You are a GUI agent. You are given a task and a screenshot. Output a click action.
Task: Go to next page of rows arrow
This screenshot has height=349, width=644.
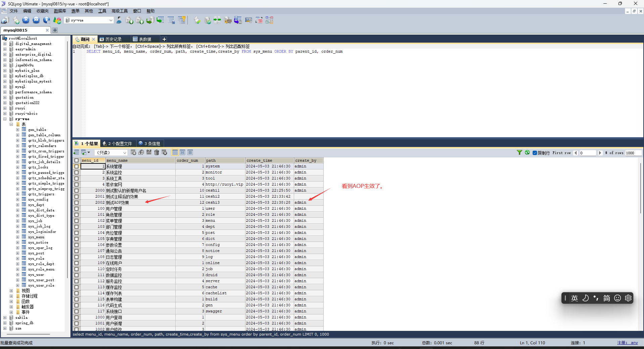tap(600, 153)
